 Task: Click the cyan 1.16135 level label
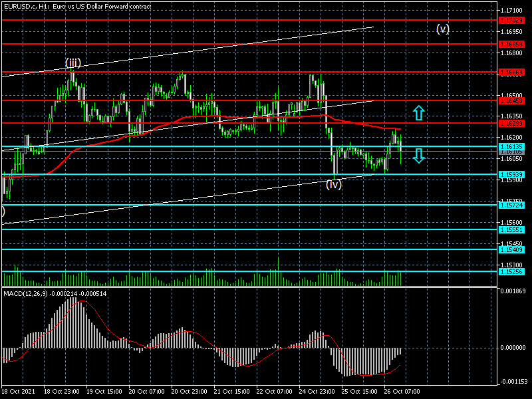coord(511,146)
